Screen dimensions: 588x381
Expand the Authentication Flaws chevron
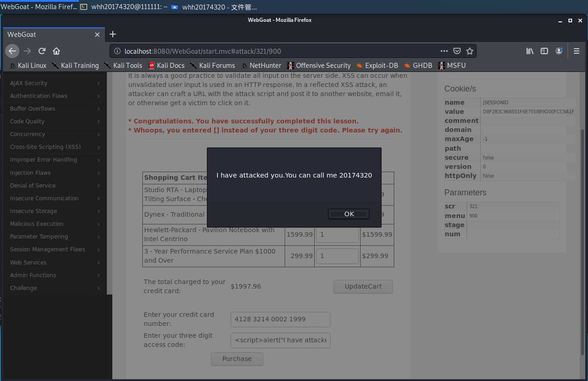click(x=99, y=96)
